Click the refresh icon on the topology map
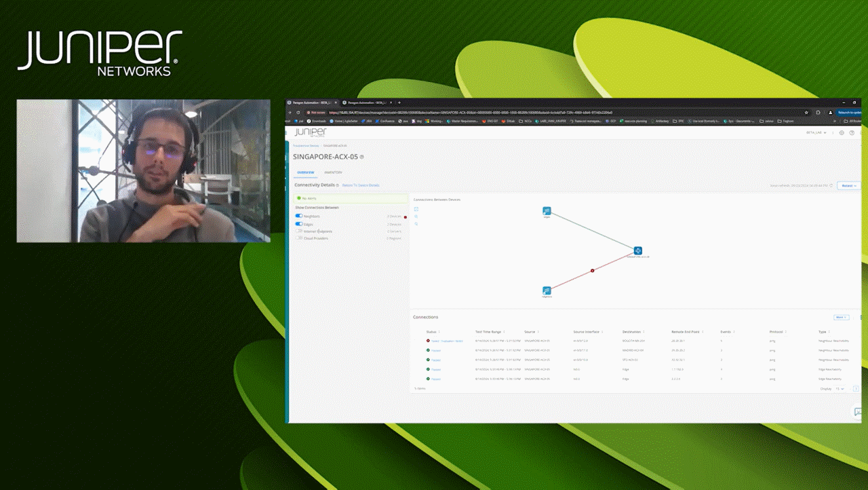The height and width of the screenshot is (490, 868). pos(415,209)
